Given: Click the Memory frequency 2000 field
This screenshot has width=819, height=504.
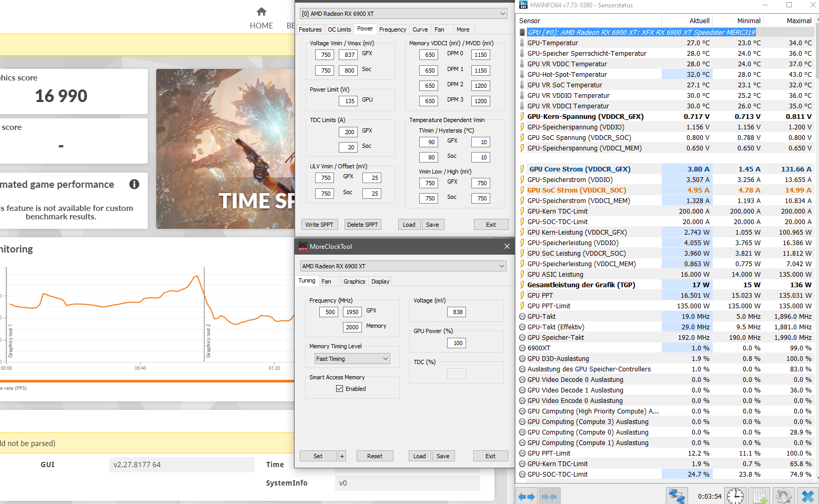Looking at the screenshot, I should [x=352, y=327].
